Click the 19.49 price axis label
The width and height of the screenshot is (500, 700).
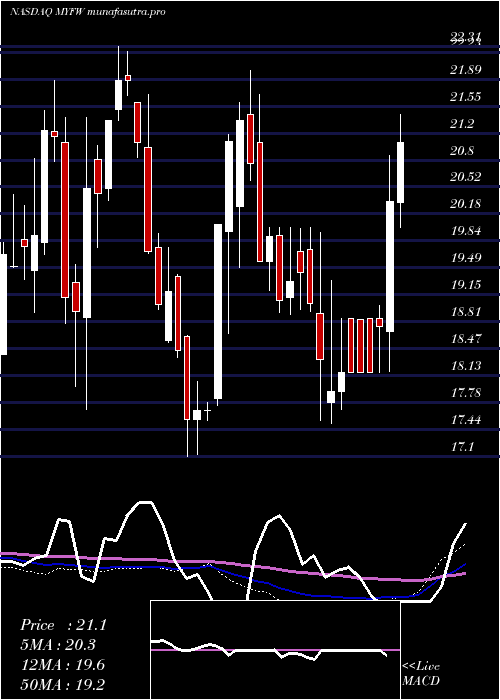click(x=466, y=258)
